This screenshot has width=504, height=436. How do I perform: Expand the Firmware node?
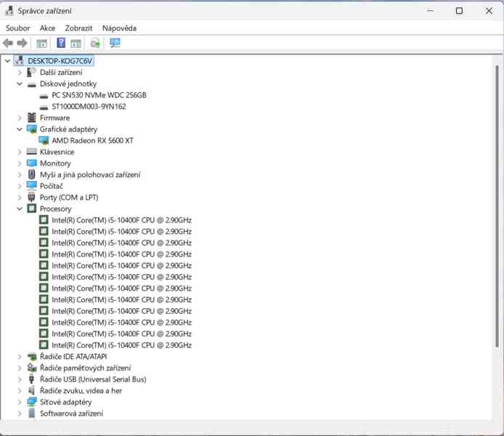point(20,118)
